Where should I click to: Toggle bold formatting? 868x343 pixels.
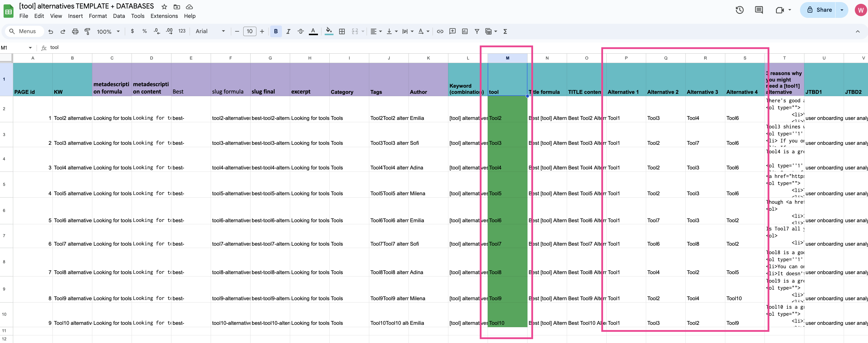[276, 31]
